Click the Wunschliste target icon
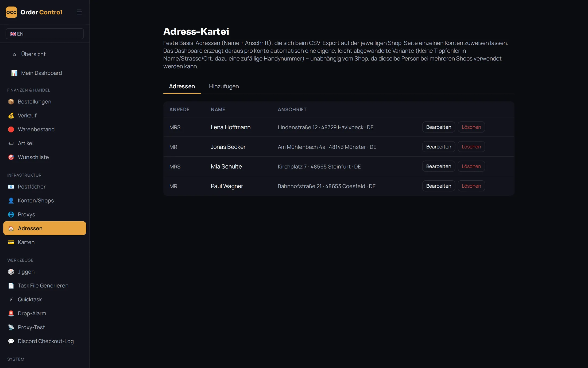This screenshot has height=368, width=588. [x=11, y=157]
